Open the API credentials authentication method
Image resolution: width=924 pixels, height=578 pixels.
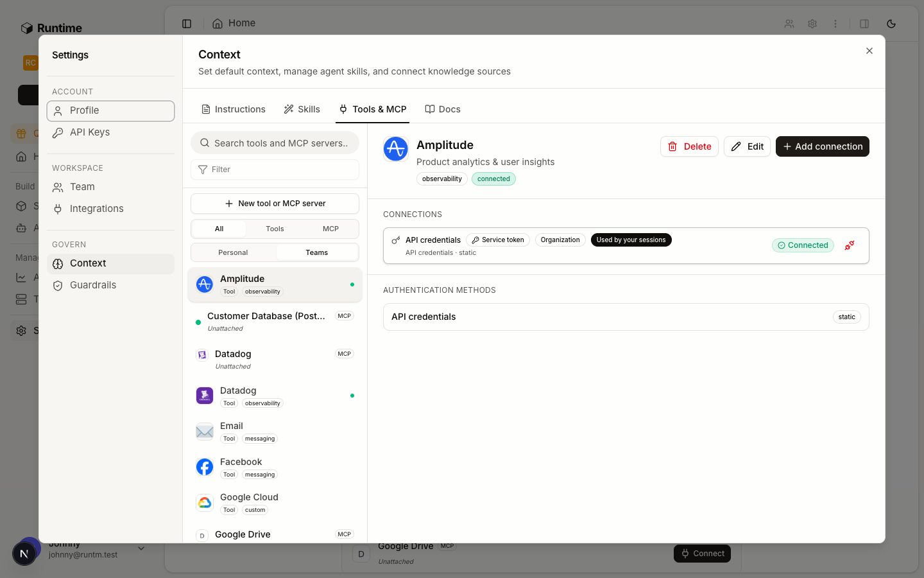click(x=626, y=317)
